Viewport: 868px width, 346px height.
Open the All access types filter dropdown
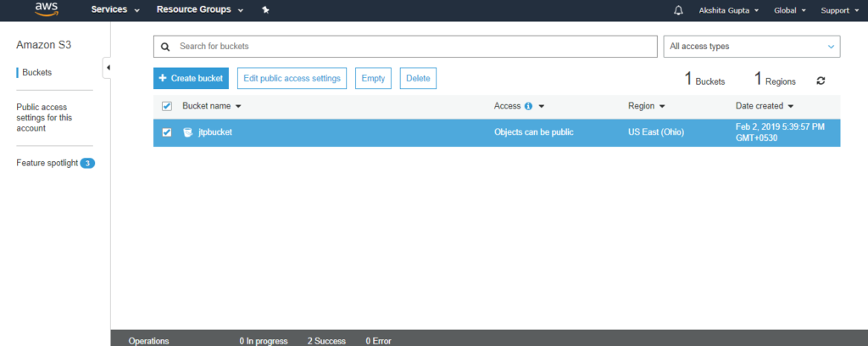click(x=752, y=47)
